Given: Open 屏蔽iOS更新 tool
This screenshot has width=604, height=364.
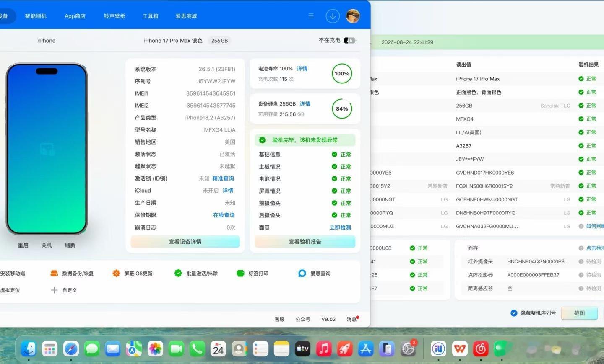Looking at the screenshot, I should click(133, 274).
